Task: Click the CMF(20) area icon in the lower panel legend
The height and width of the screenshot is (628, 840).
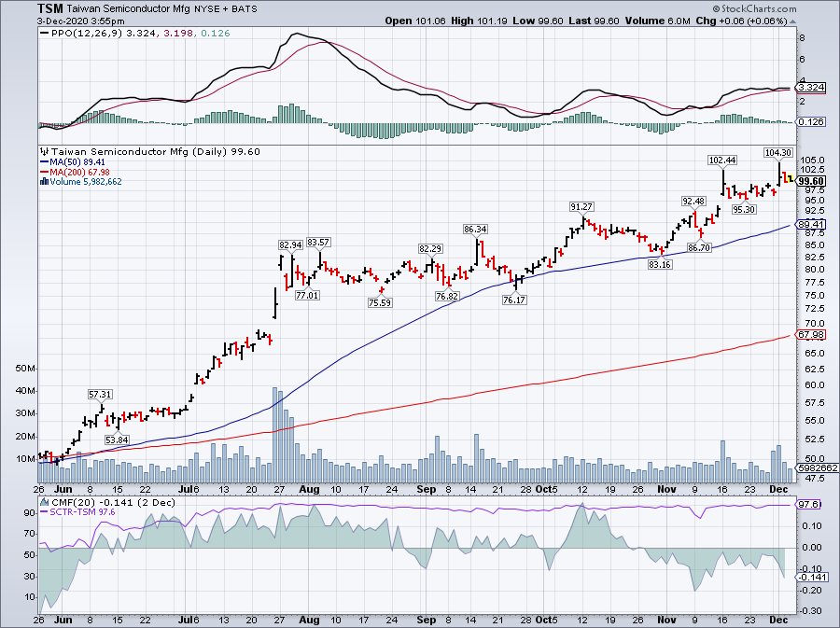Action: coord(45,503)
